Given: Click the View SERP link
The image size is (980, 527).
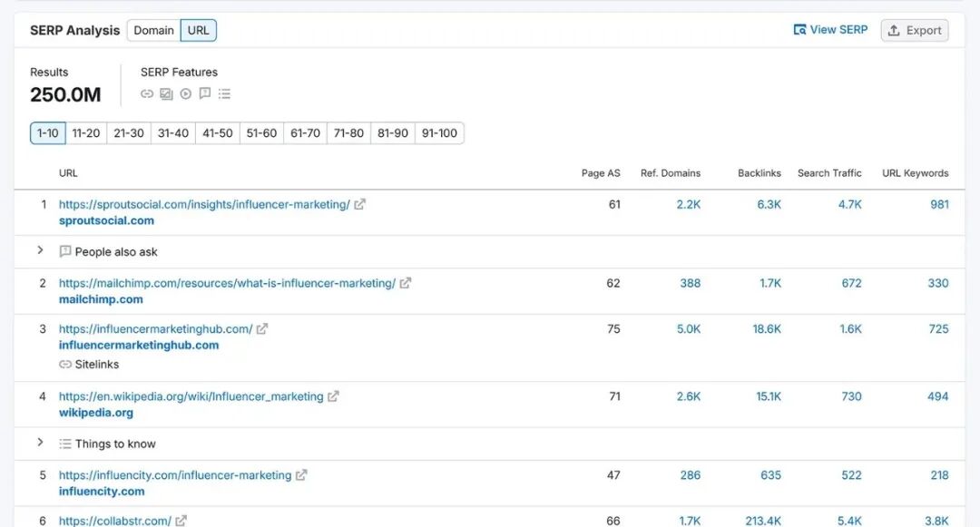Looking at the screenshot, I should [830, 30].
